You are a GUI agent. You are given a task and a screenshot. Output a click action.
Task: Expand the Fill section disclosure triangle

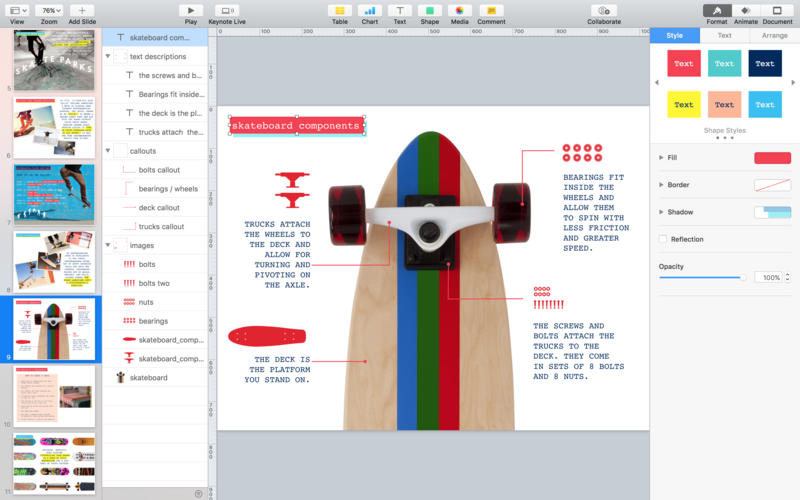pos(662,158)
